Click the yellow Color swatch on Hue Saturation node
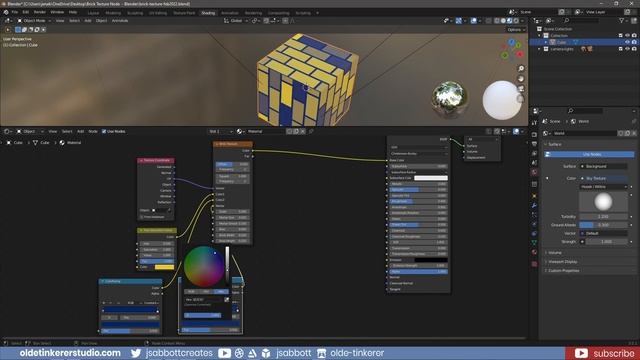Screen dimensions: 640x360 (164, 267)
